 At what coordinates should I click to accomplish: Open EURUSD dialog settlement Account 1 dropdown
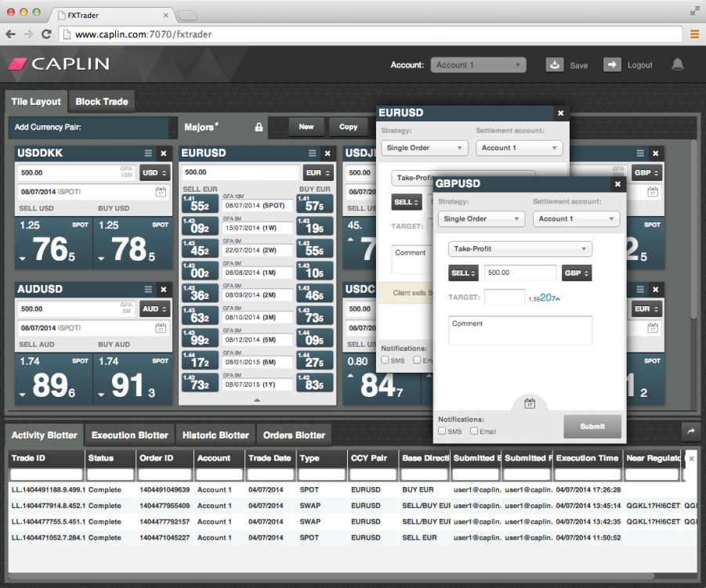pyautogui.click(x=520, y=148)
